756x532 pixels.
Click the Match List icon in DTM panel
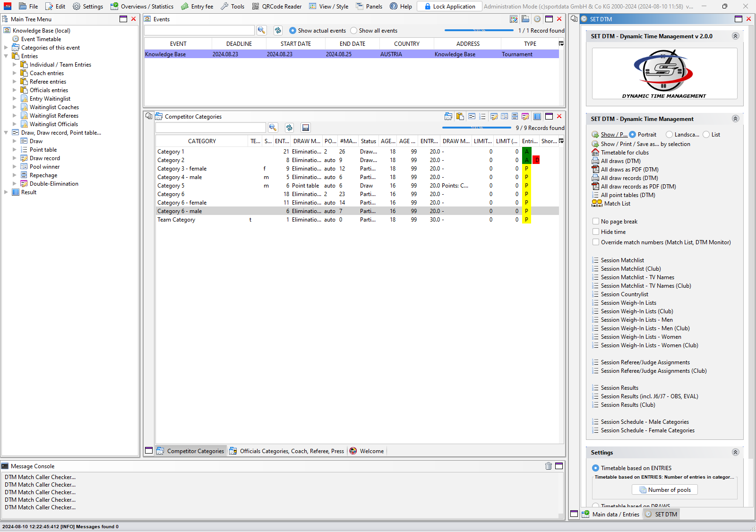(x=597, y=204)
